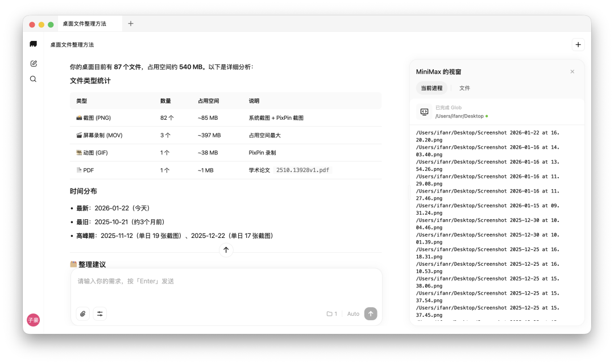Click the MiniMax logo icon in sidebar
Image resolution: width=614 pixels, height=364 pixels.
tap(34, 44)
